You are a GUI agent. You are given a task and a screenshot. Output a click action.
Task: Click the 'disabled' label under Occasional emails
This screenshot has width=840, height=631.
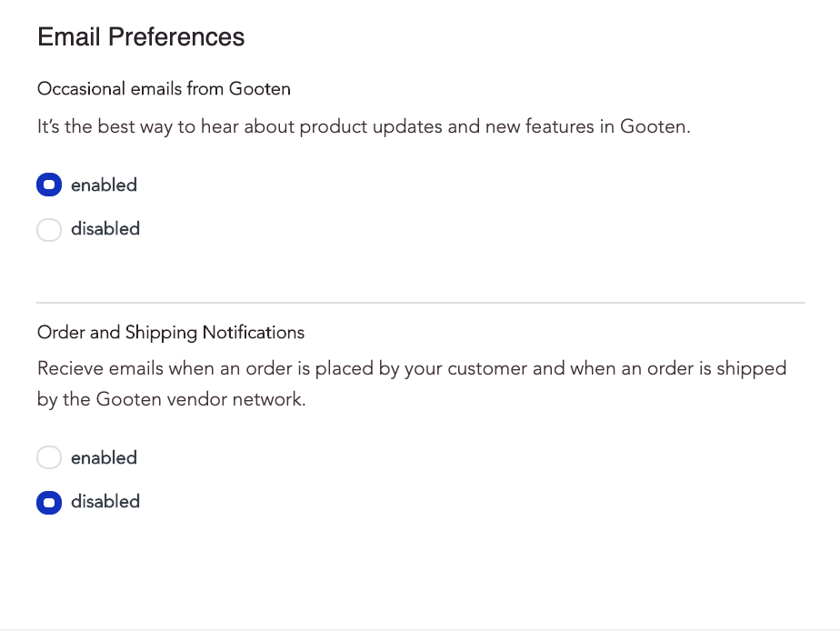point(105,229)
